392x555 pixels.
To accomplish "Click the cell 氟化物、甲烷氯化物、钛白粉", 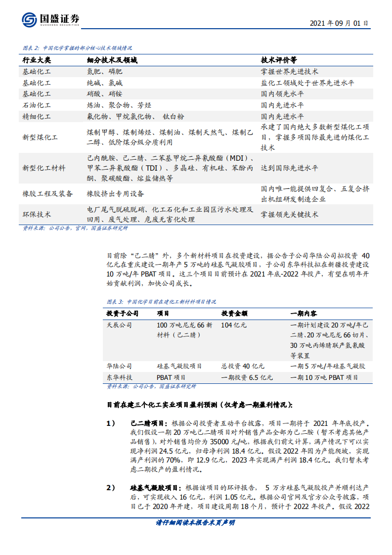I will tap(135, 116).
